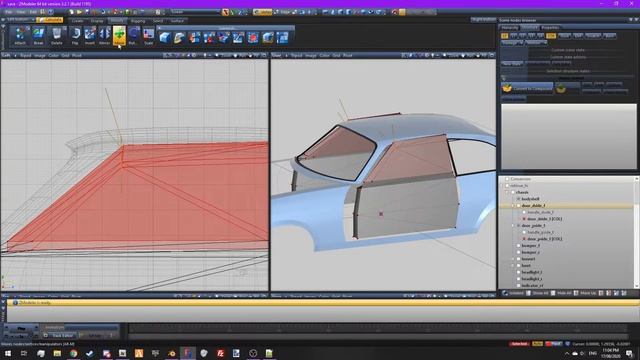Image resolution: width=640 pixels, height=360 pixels.
Task: Expand the bonnet tree node
Action: (x=513, y=259)
